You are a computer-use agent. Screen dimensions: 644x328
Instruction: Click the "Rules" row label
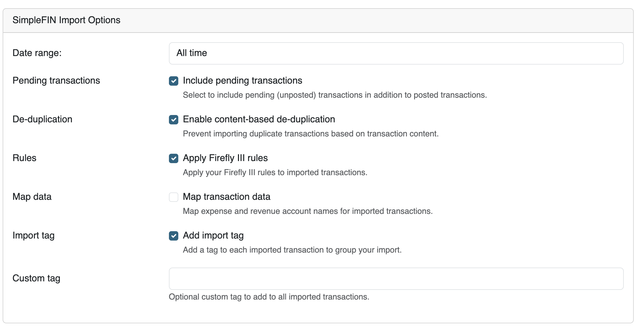[x=24, y=158]
